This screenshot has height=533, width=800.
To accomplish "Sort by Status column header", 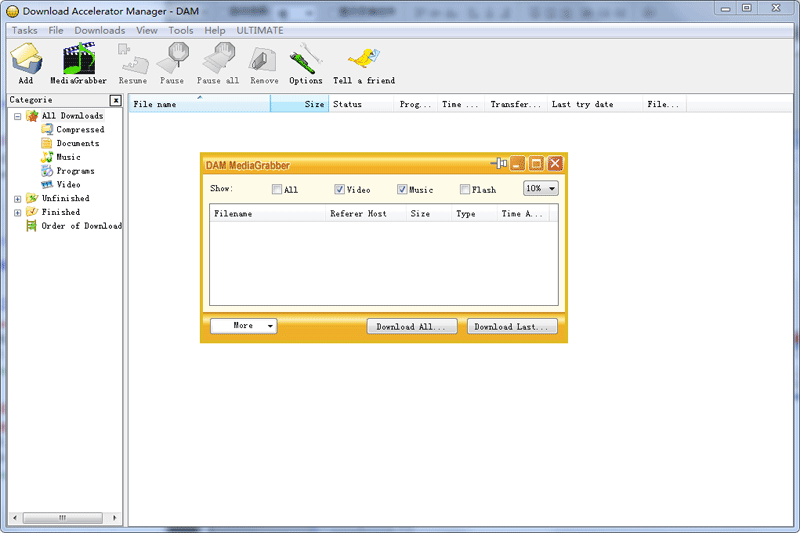I will click(361, 104).
